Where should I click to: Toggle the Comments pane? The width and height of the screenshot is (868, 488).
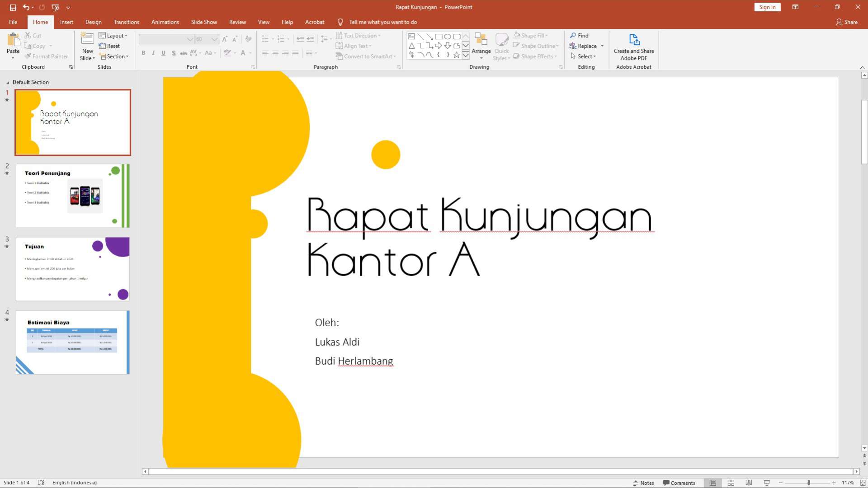(x=679, y=483)
